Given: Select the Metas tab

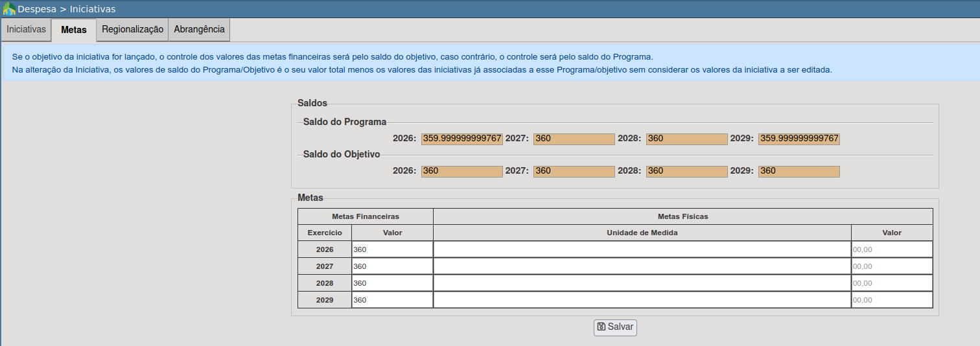Looking at the screenshot, I should click(x=74, y=30).
